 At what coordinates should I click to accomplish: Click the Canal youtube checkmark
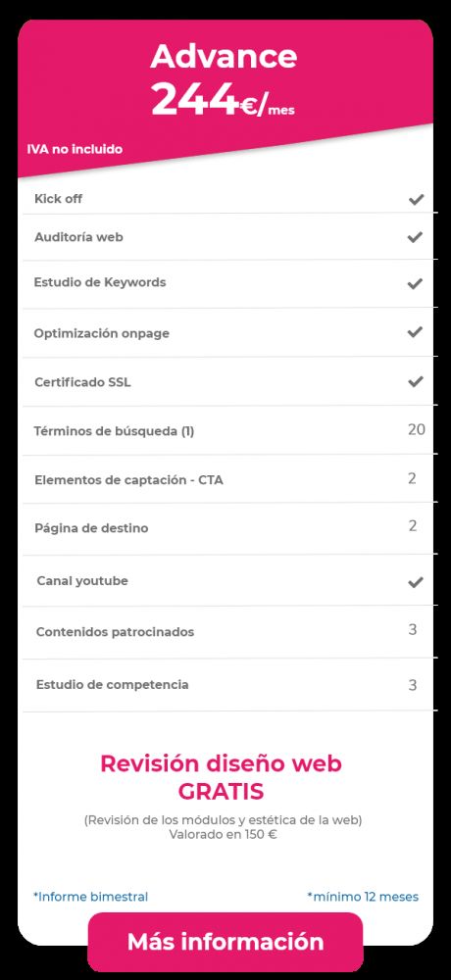click(416, 582)
